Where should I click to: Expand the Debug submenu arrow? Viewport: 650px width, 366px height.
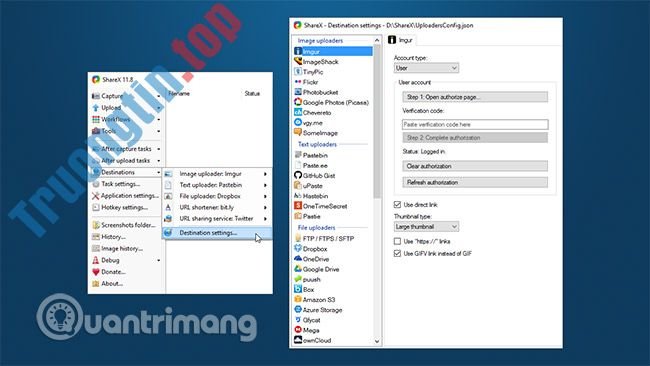159,260
